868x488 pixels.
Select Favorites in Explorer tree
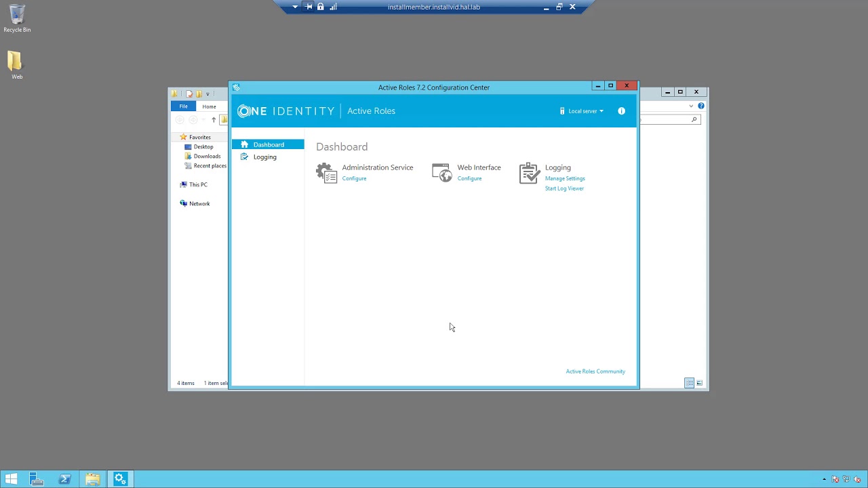pos(199,137)
